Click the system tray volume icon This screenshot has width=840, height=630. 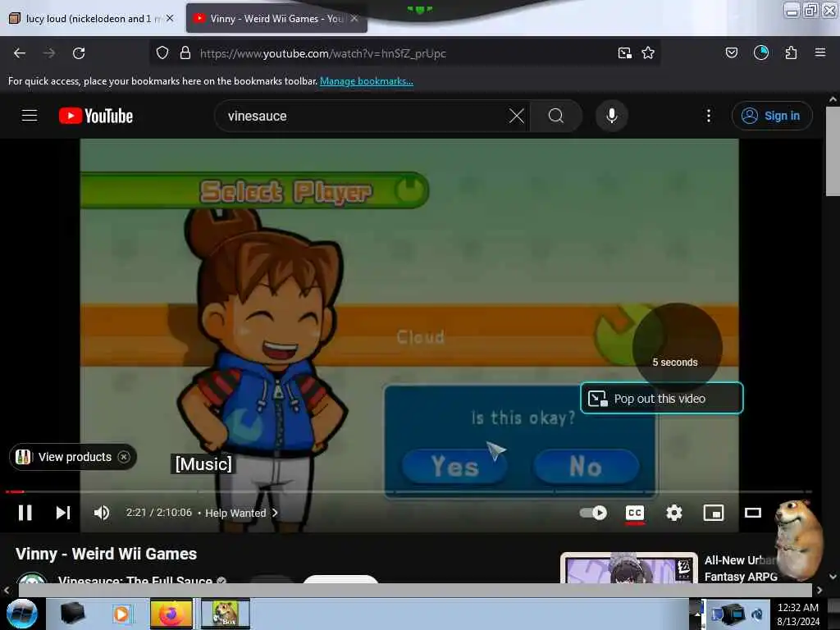[757, 614]
